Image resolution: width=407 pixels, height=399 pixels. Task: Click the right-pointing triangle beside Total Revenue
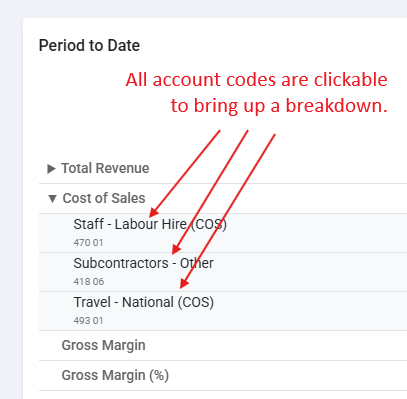[51, 169]
